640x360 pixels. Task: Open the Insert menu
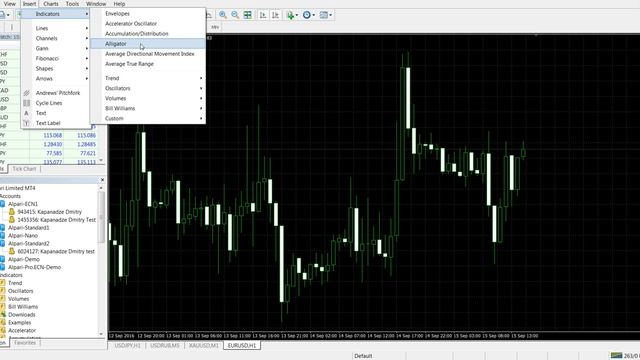(29, 4)
